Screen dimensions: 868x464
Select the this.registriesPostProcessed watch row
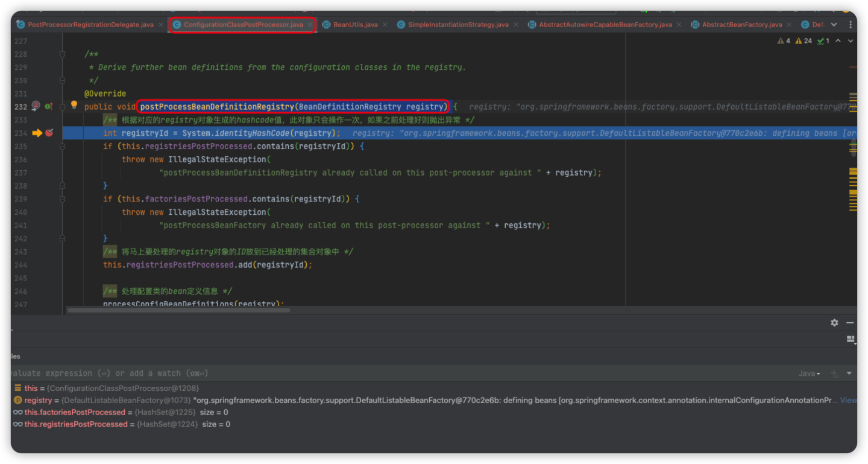(434, 425)
